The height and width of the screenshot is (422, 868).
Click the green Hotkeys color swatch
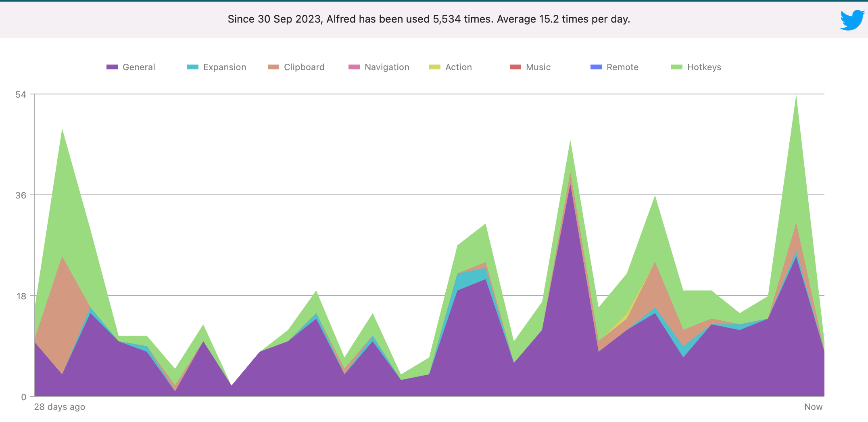677,67
